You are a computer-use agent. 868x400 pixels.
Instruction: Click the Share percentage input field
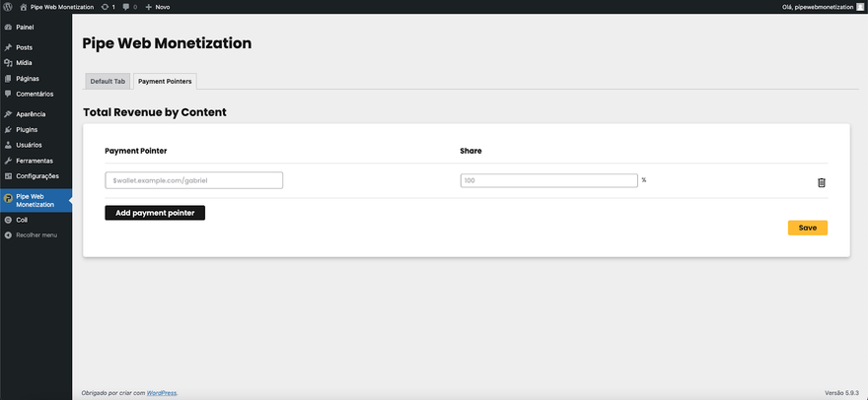click(x=548, y=180)
